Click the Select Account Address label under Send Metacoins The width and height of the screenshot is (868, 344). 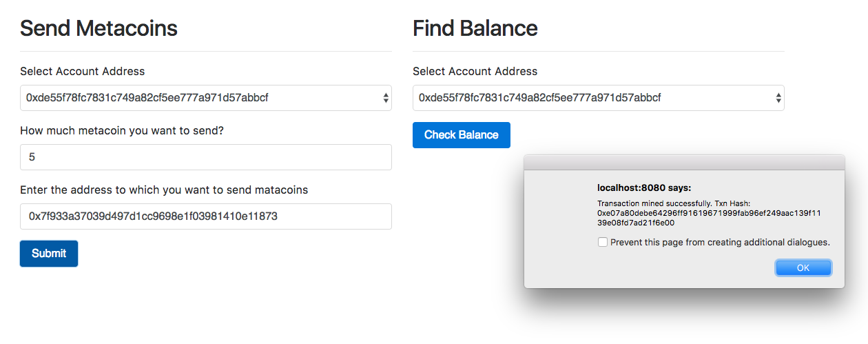pyautogui.click(x=82, y=71)
